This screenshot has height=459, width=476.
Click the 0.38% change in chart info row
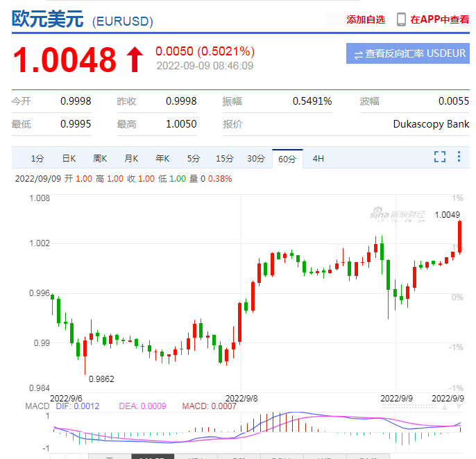[220, 178]
